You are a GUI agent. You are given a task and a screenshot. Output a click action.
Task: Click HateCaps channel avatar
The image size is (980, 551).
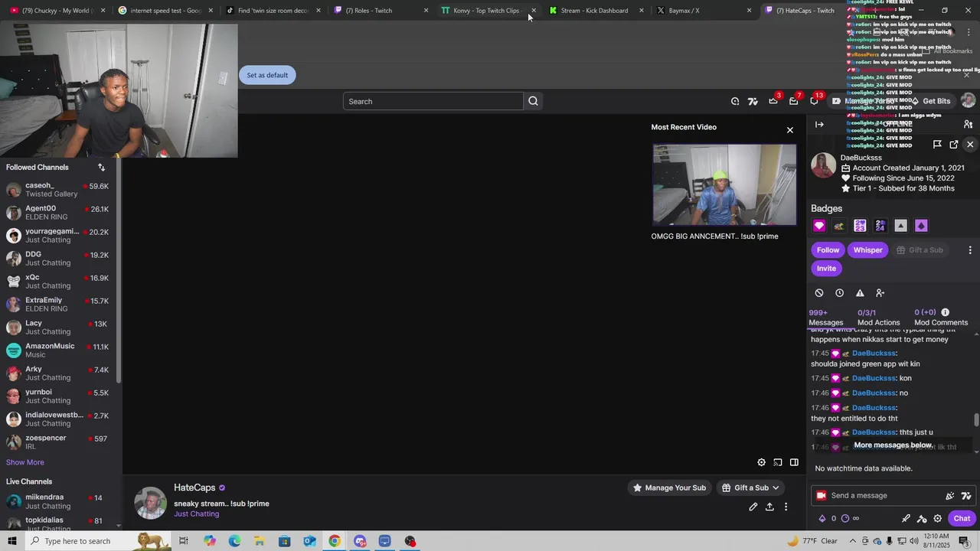(151, 503)
